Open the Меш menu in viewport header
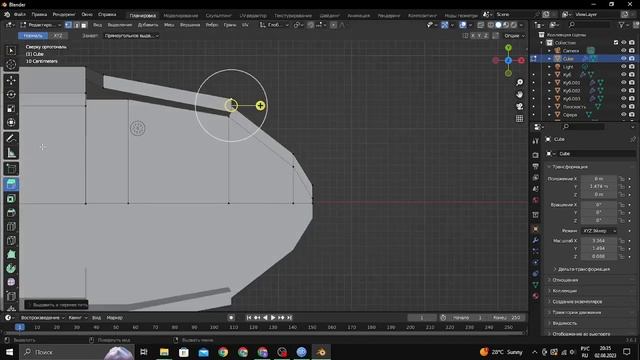The image size is (640, 360). coord(169,25)
